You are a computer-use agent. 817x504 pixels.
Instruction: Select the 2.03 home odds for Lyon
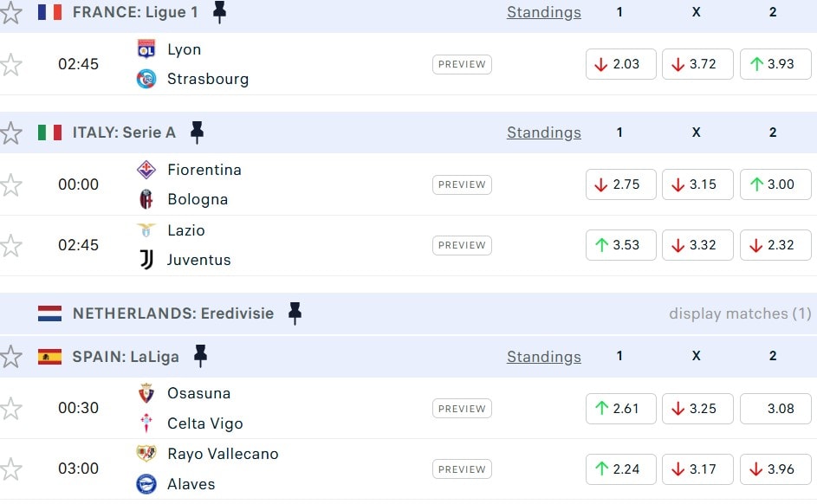point(620,64)
